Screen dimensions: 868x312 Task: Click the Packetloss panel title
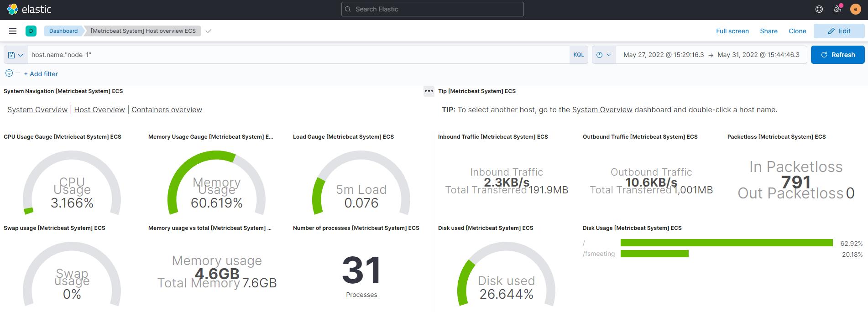tap(776, 137)
